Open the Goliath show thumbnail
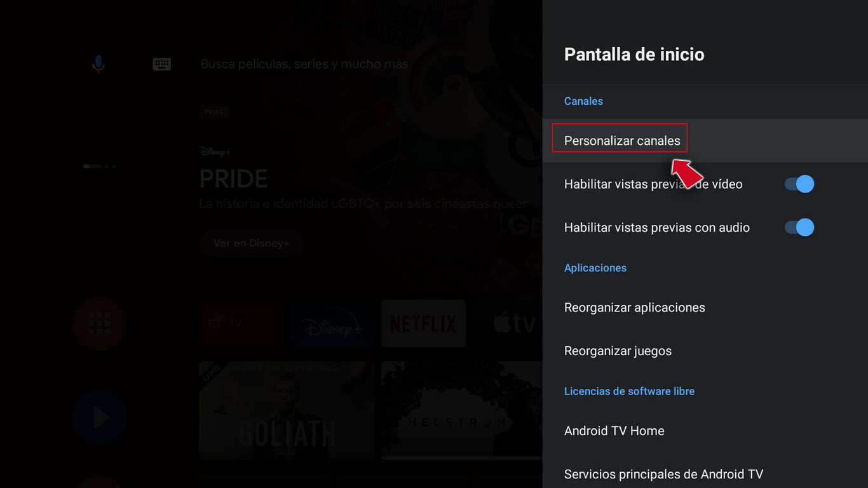This screenshot has height=488, width=868. tap(287, 410)
